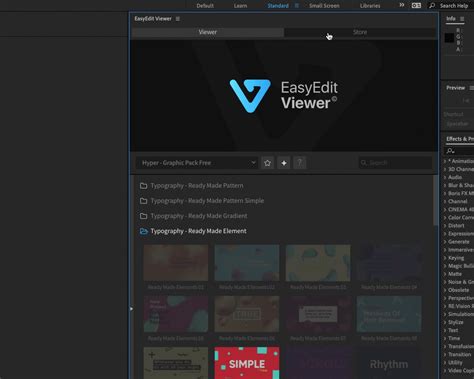This screenshot has height=379, width=474.
Task: Switch to the Viewer tab
Action: pos(207,32)
